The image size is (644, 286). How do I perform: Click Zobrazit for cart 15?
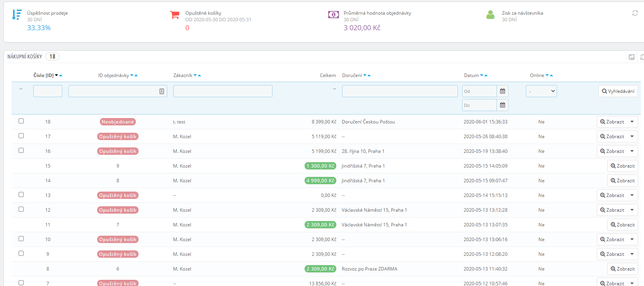point(622,166)
